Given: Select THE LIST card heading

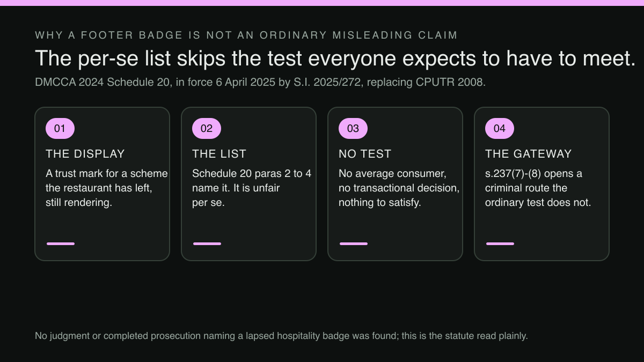Looking at the screenshot, I should [x=219, y=154].
